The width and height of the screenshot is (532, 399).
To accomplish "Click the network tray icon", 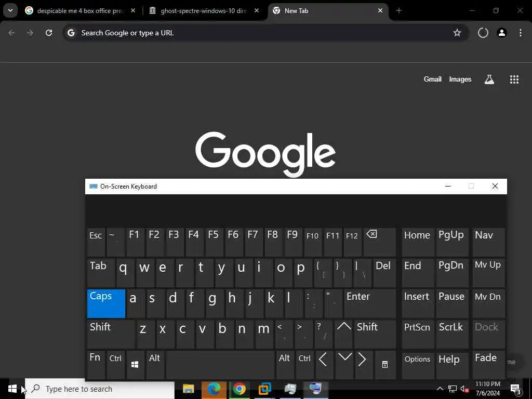I will 453,389.
